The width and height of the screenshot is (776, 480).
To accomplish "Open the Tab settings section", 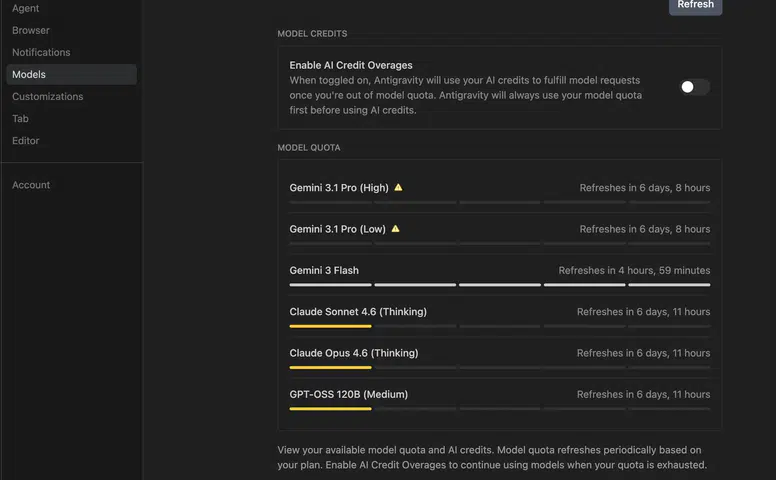I will pyautogui.click(x=20, y=119).
